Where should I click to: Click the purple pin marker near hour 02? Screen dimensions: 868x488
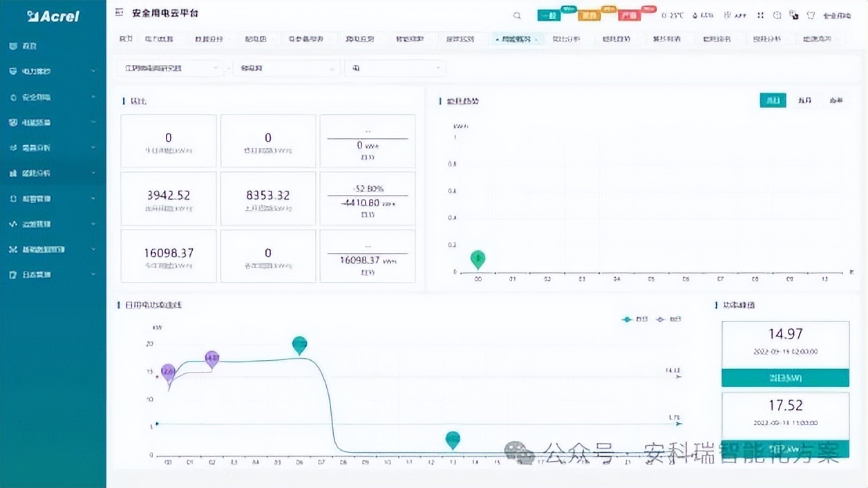point(212,359)
